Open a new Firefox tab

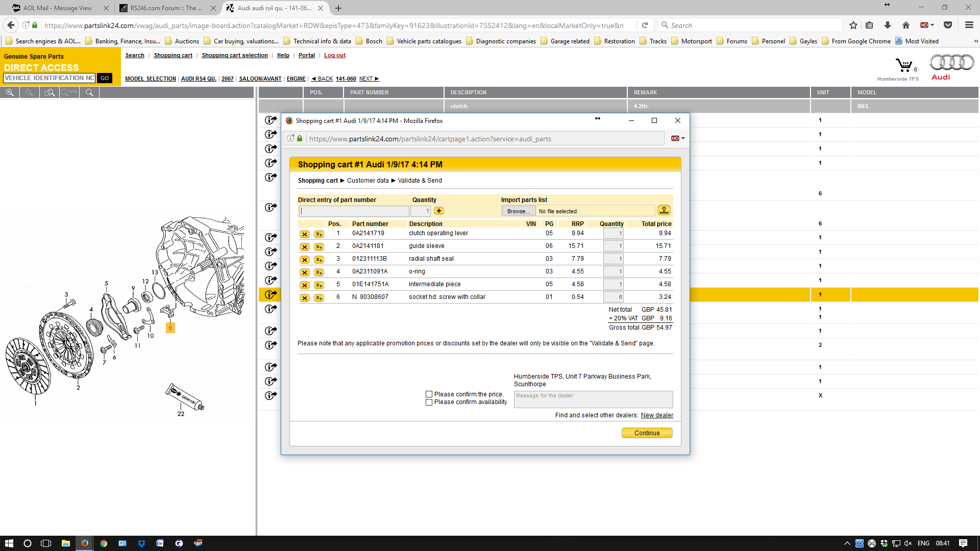point(338,8)
